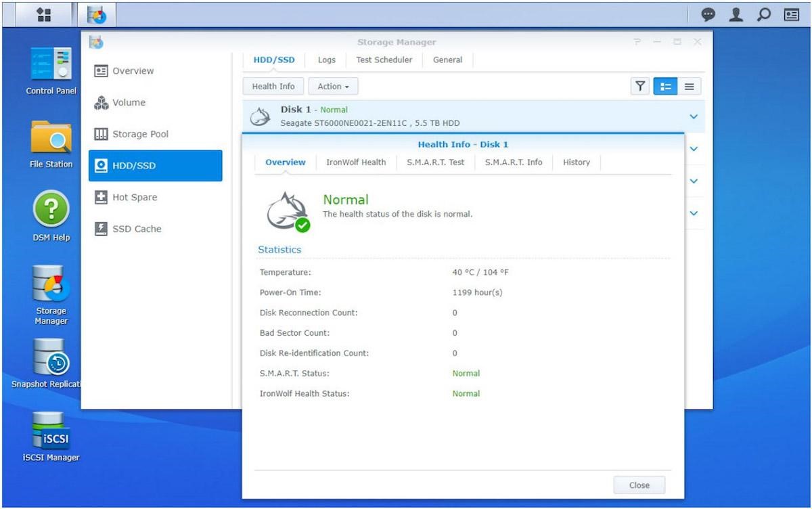Screen dimensions: 812x509
Task: Open Control Panel desktop icon
Action: tap(51, 66)
